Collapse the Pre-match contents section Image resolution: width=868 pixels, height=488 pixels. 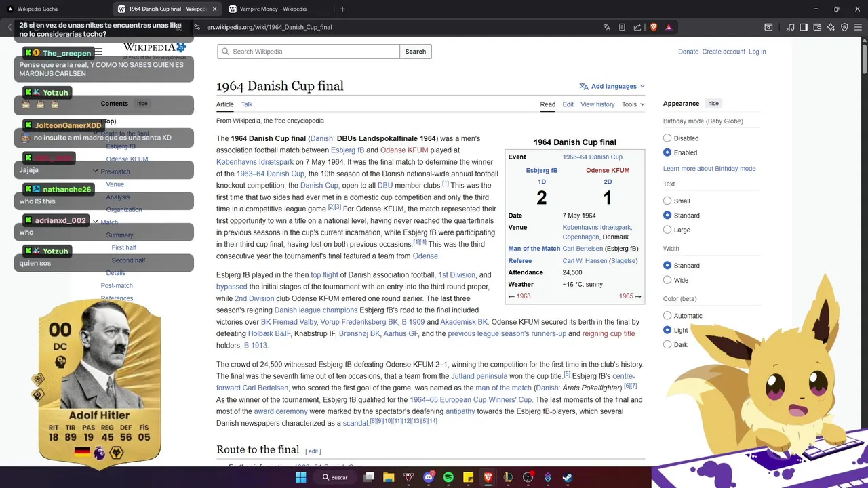pos(96,171)
